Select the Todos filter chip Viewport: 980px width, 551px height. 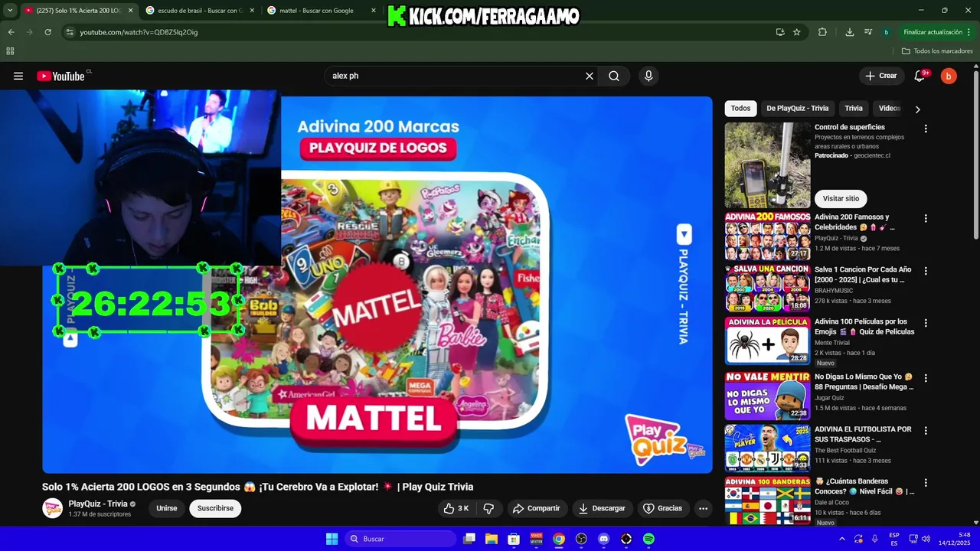pyautogui.click(x=740, y=109)
